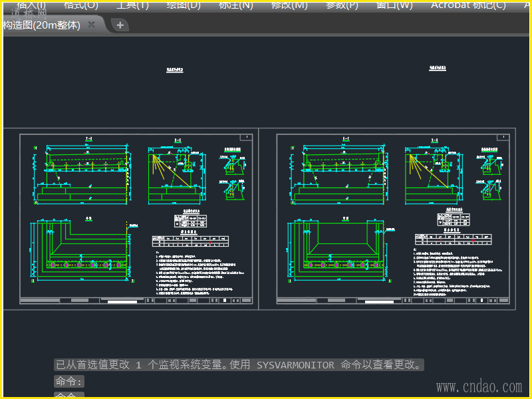Open the 格式(O) menu
The width and height of the screenshot is (532, 399).
click(x=80, y=5)
